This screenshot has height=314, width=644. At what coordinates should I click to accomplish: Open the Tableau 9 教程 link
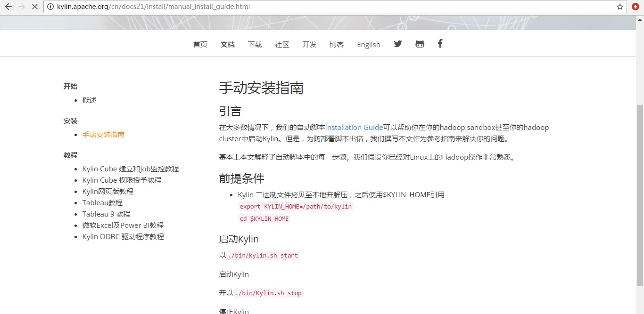tap(106, 214)
